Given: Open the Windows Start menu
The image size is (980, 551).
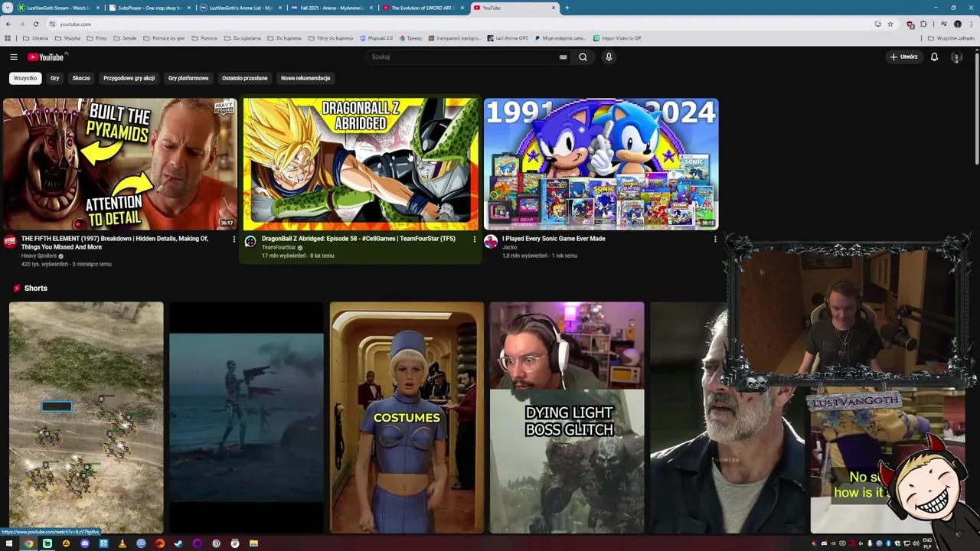Looking at the screenshot, I should click(9, 543).
